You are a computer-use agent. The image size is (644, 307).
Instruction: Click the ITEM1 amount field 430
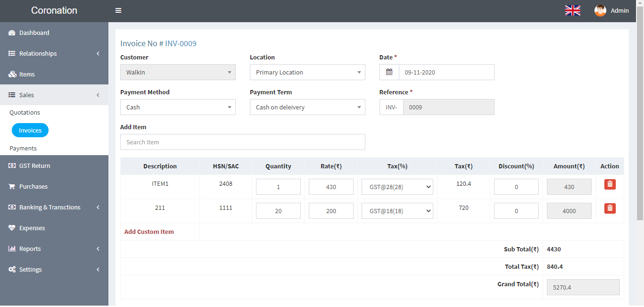569,187
